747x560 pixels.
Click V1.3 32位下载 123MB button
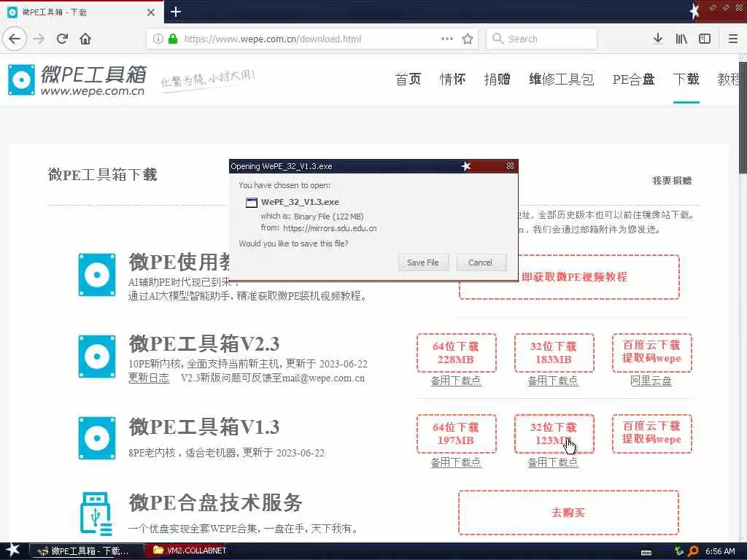(554, 434)
